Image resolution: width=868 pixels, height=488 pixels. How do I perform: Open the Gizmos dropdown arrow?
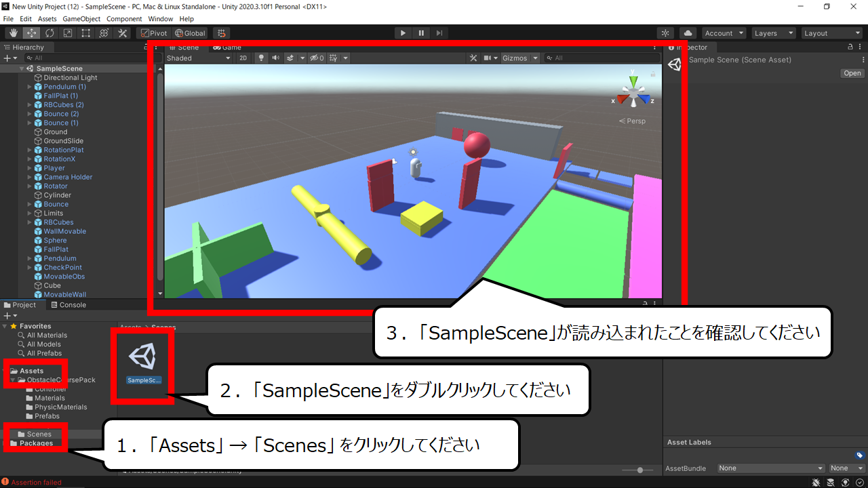tap(535, 58)
